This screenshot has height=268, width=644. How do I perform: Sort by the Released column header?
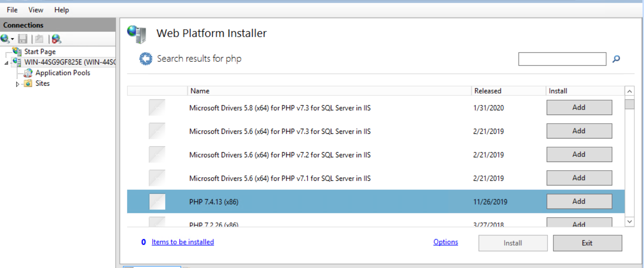(508, 91)
